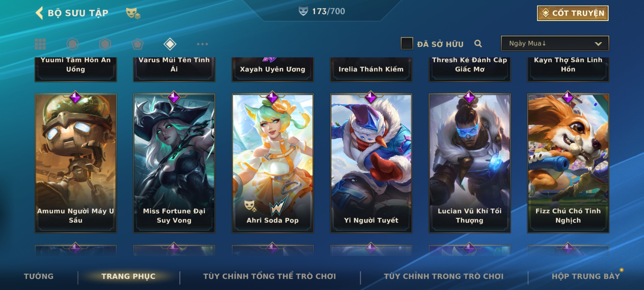Open the Ngày Mua sort dropdown
The width and height of the screenshot is (644, 290).
[555, 44]
